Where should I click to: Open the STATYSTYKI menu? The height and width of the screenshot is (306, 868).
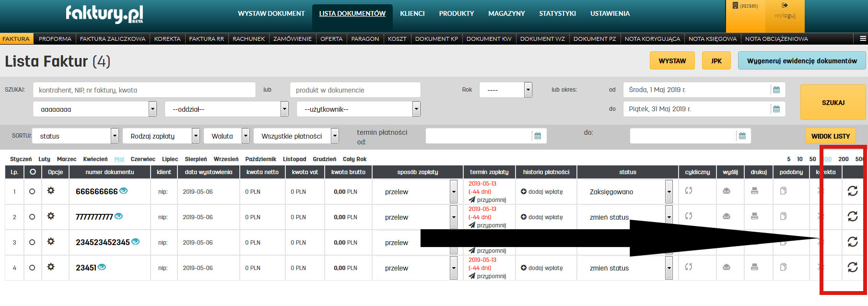[557, 13]
